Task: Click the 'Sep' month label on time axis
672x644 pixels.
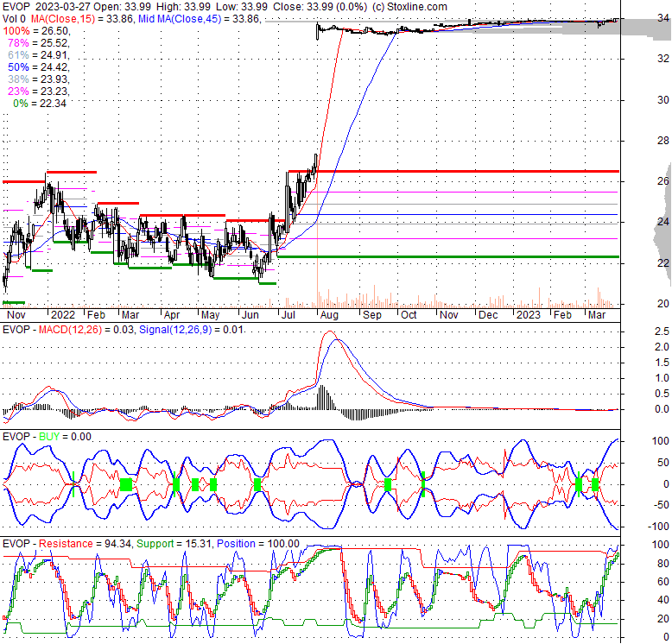Action: point(372,315)
